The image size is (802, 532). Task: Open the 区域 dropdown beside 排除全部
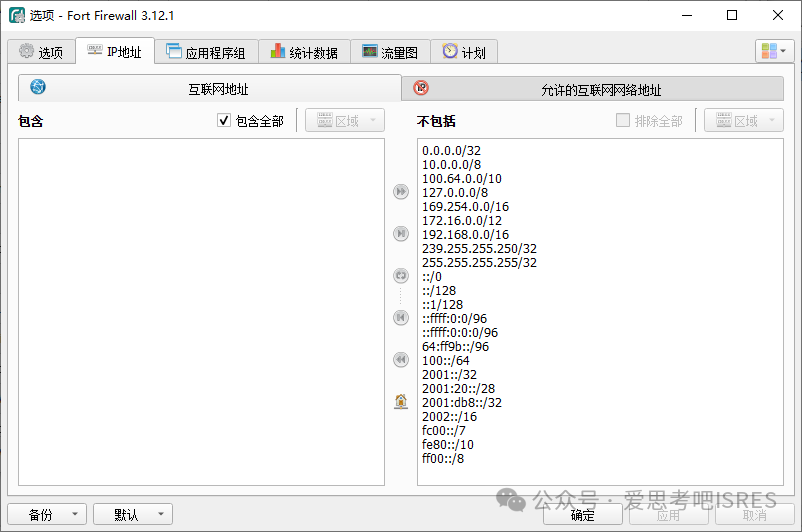coord(743,121)
